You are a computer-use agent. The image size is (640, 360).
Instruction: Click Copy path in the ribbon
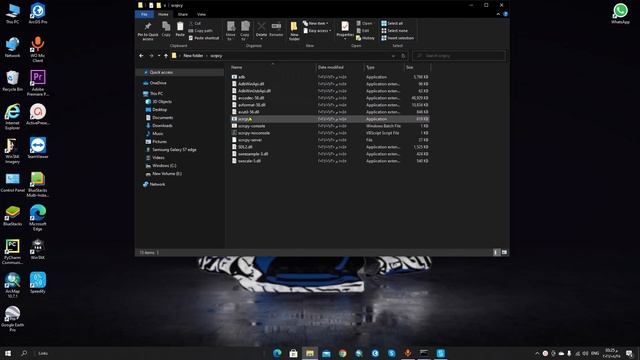click(200, 31)
